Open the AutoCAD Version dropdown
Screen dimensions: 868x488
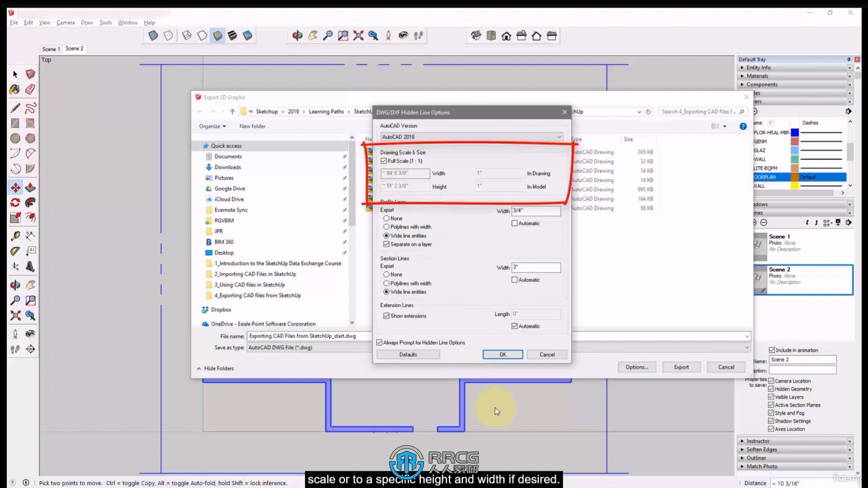[x=471, y=137]
